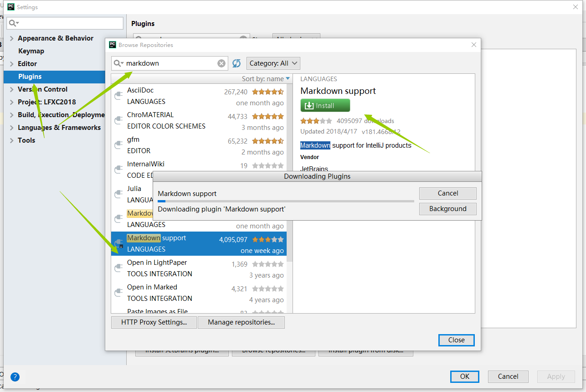Click the 1,369 download count
This screenshot has height=392, width=586.
tap(239, 264)
